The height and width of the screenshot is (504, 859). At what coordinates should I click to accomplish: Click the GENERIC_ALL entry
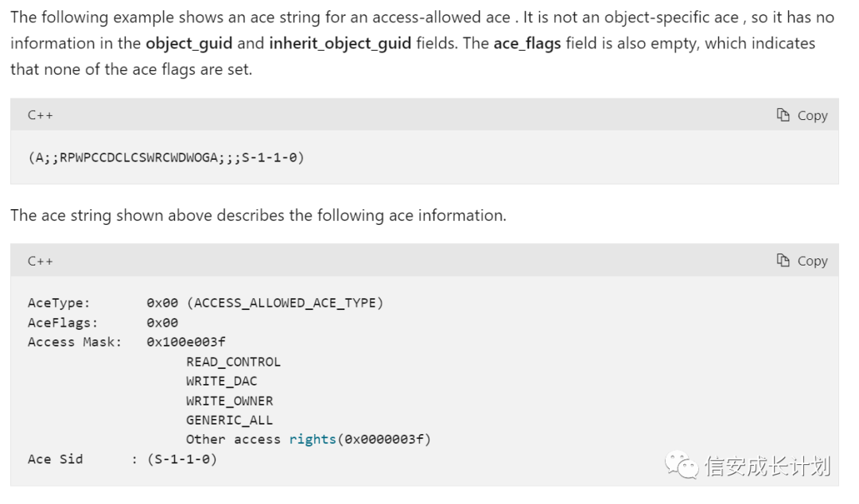click(x=229, y=420)
